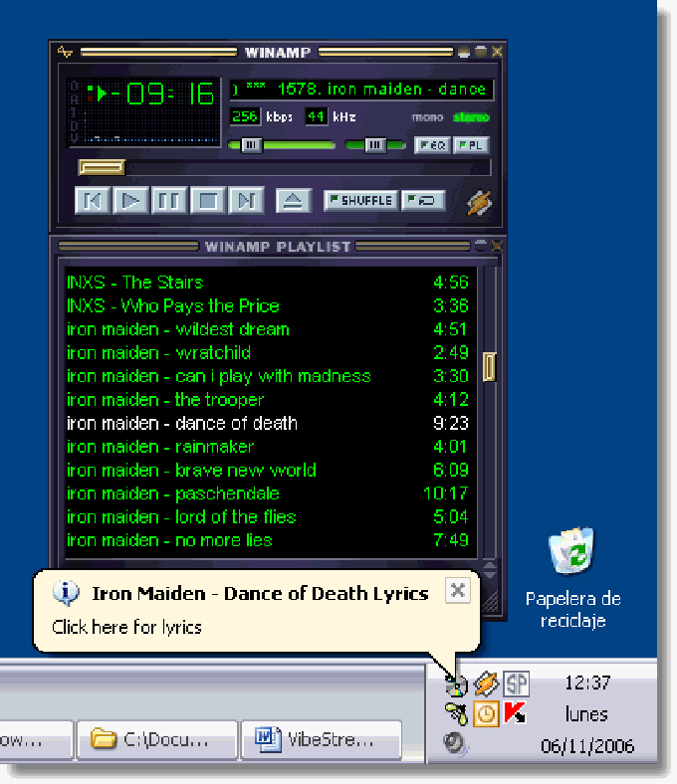
Task: Select 'iron maiden - brave new world'
Action: [x=268, y=470]
